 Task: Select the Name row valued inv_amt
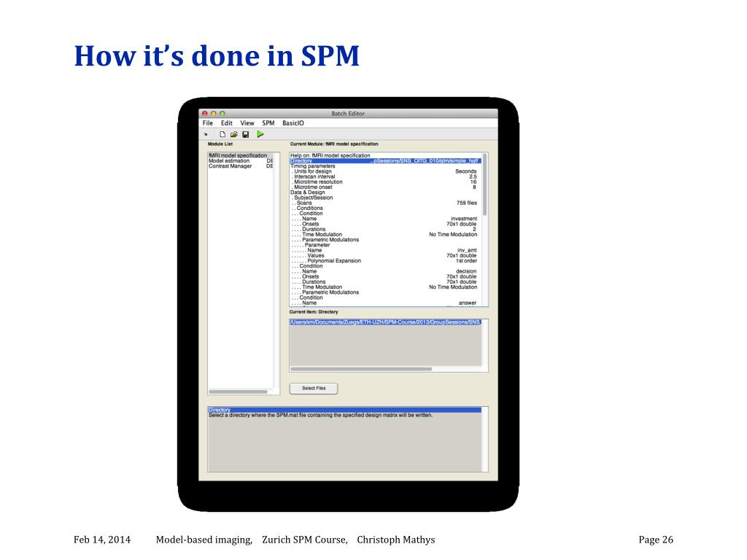385,251
